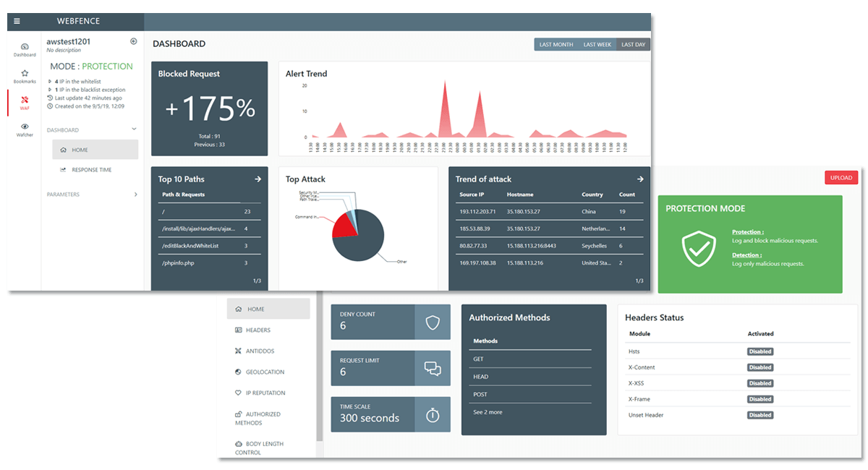Click the shield icon on Deny Count card

(433, 322)
